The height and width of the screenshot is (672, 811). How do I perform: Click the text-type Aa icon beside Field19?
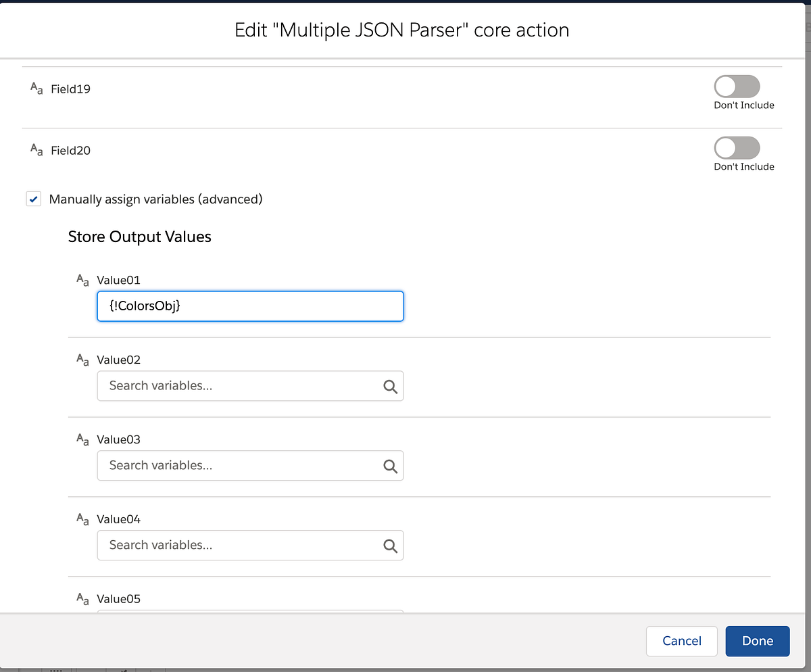(x=36, y=89)
